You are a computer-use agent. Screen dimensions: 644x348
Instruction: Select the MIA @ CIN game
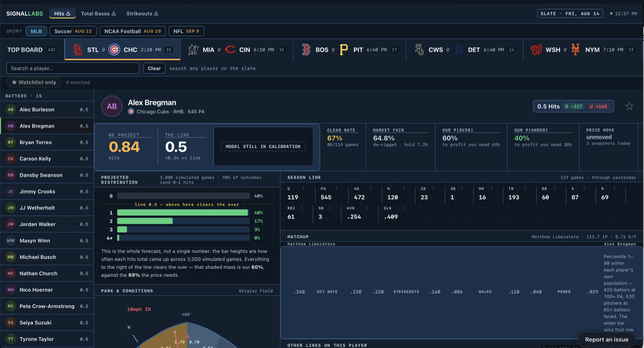tap(237, 50)
